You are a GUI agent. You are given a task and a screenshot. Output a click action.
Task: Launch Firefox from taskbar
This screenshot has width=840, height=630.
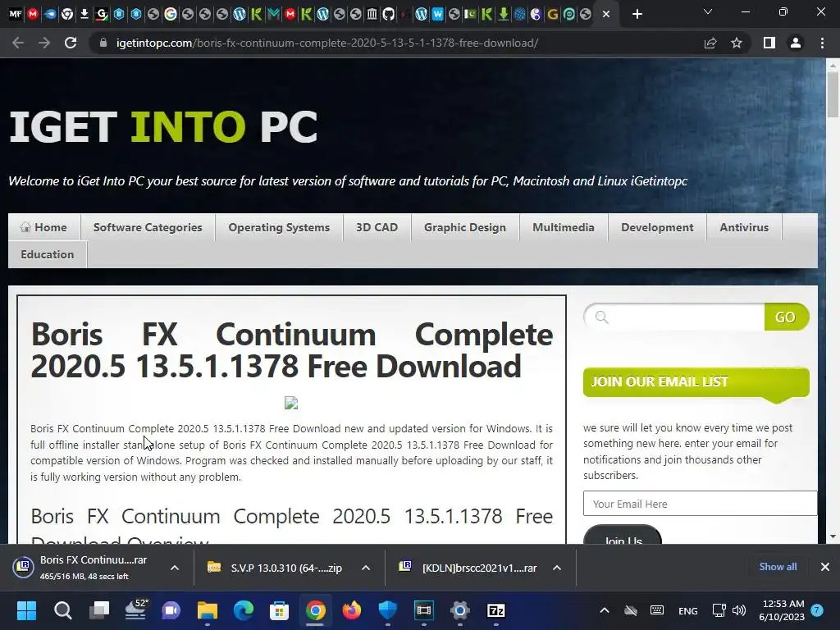point(351,610)
